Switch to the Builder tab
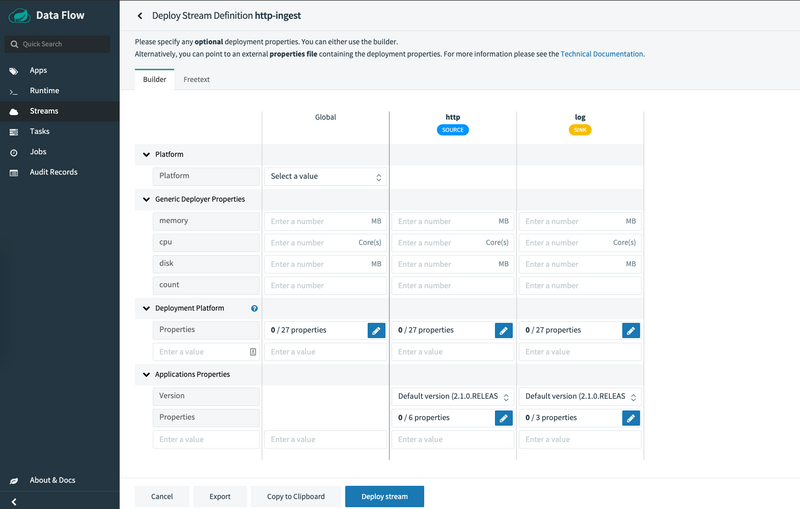This screenshot has height=509, width=800. click(x=155, y=80)
